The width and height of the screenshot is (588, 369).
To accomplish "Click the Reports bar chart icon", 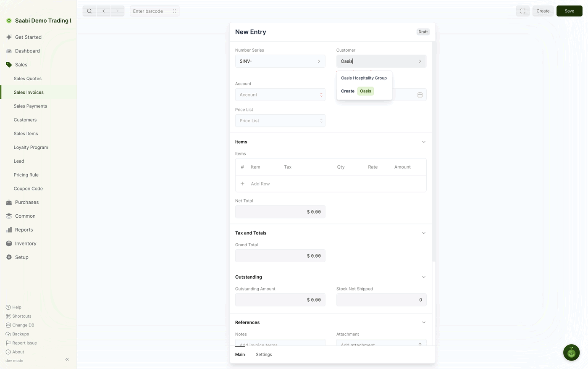I will click(x=9, y=230).
